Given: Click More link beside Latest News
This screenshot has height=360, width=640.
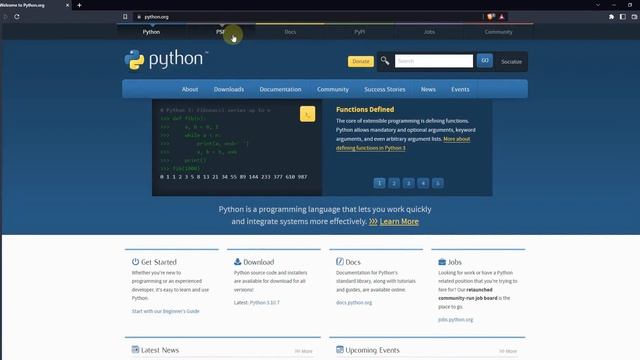Looking at the screenshot, I should point(303,351).
